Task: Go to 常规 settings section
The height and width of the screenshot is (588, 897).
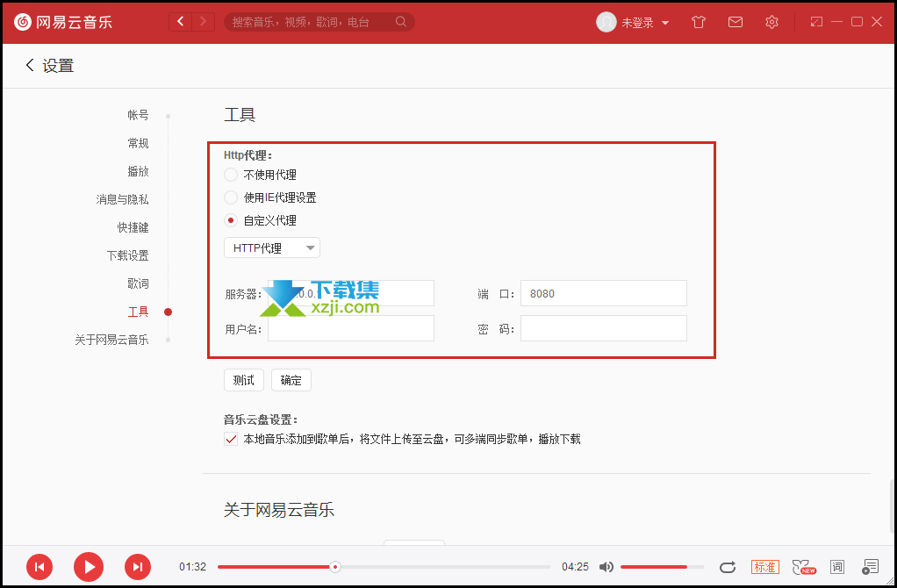Action: 138,143
